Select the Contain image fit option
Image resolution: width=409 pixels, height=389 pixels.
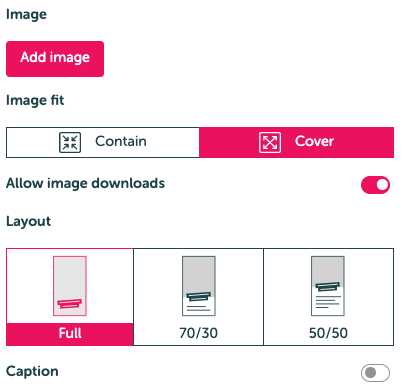pos(103,142)
